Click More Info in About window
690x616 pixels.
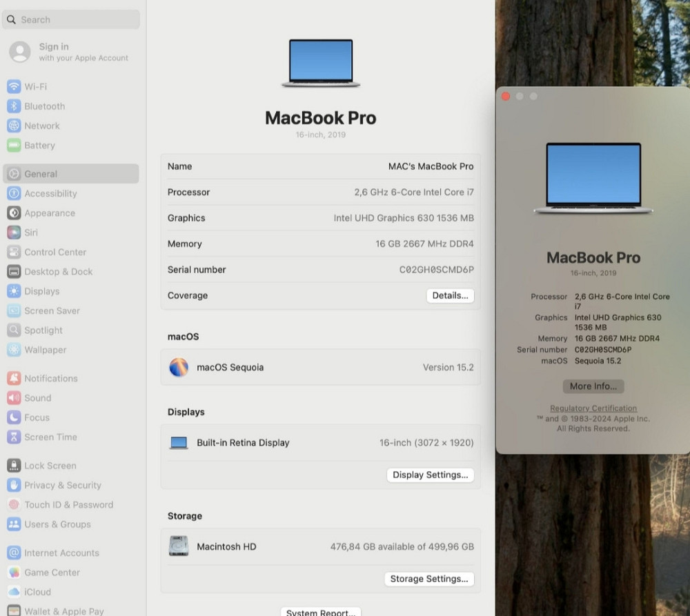click(592, 386)
